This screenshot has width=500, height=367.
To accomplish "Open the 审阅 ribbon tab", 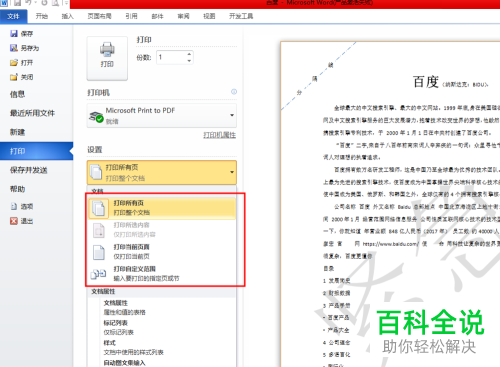I will (183, 16).
